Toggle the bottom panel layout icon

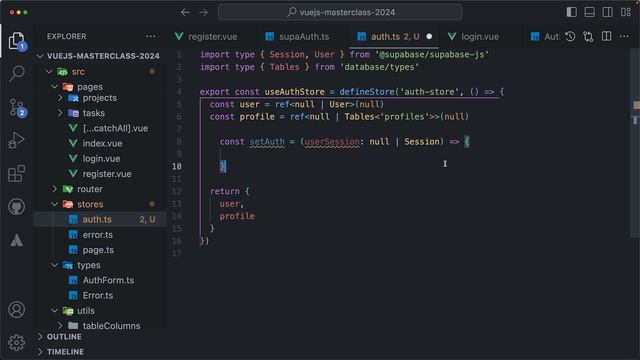click(589, 12)
